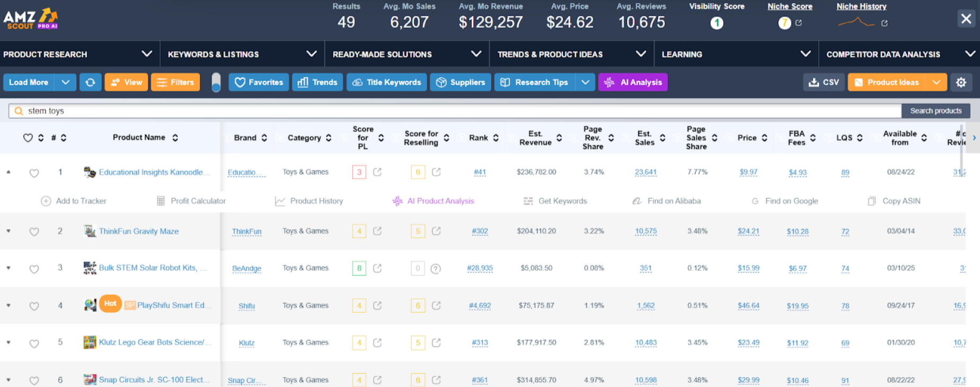Open the Competitor Data Analysis menu

click(x=900, y=54)
